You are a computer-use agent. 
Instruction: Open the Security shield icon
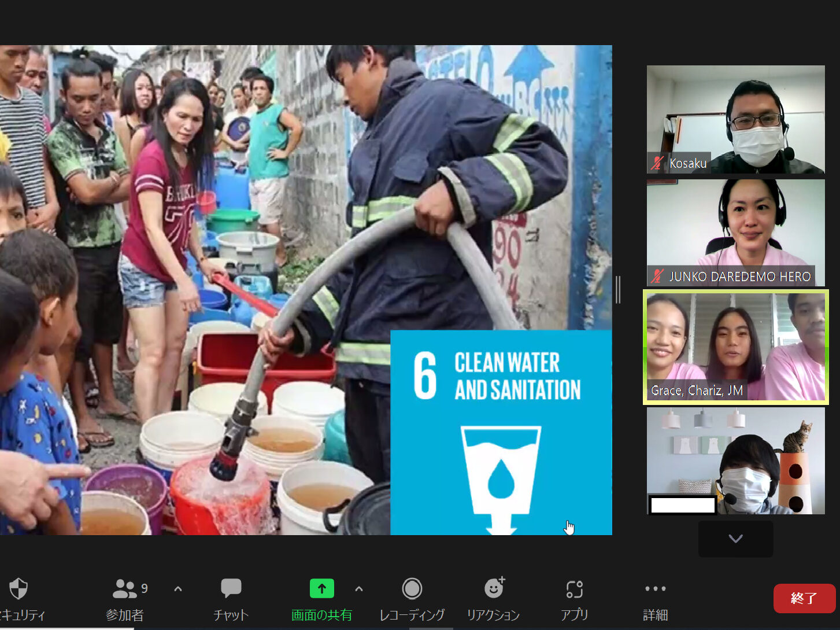[x=18, y=589]
